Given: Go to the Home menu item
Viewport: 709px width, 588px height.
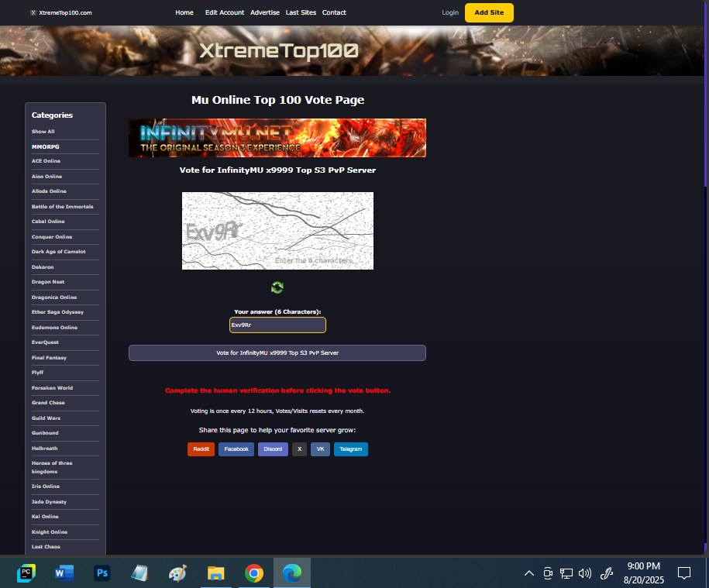Looking at the screenshot, I should (x=184, y=12).
